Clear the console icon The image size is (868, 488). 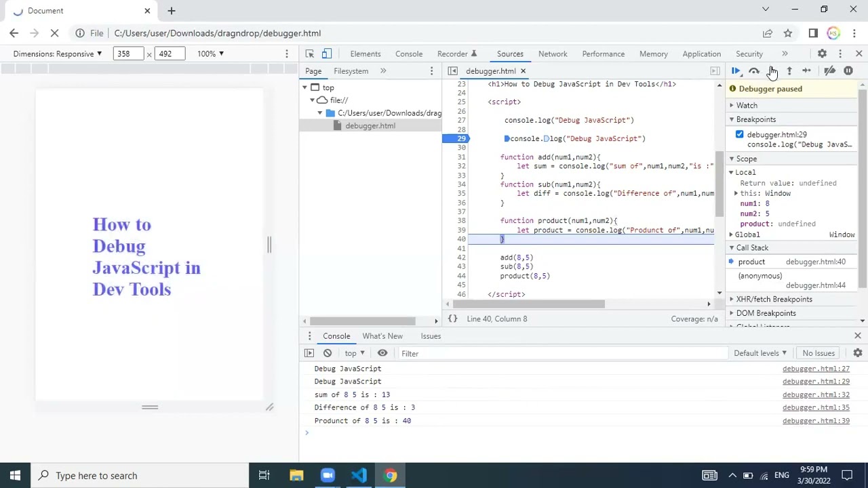328,353
